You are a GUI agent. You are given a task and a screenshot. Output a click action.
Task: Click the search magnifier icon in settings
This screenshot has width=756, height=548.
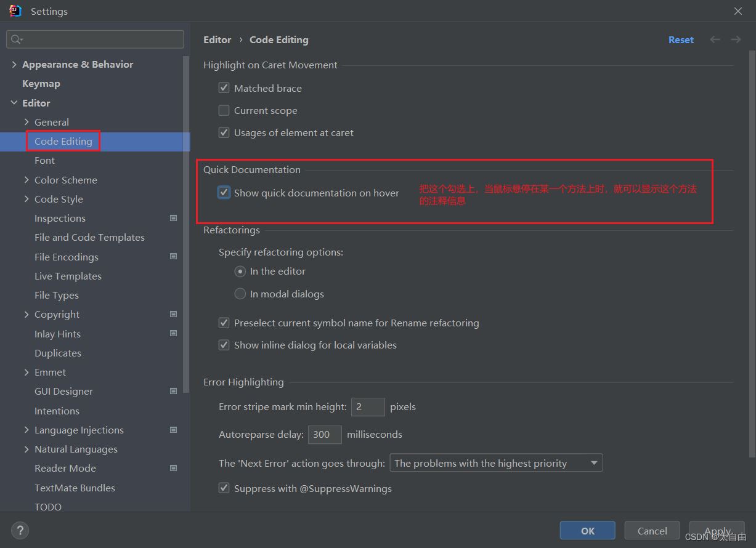(x=17, y=39)
